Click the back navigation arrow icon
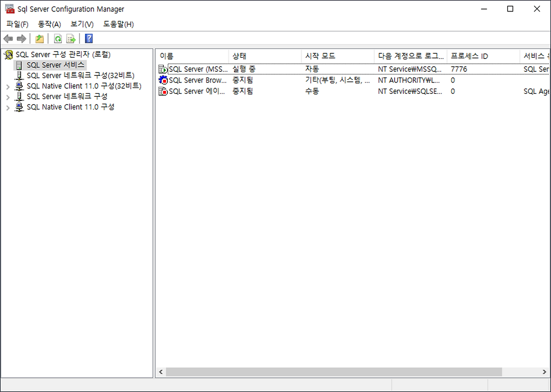The image size is (551, 392). (x=8, y=39)
